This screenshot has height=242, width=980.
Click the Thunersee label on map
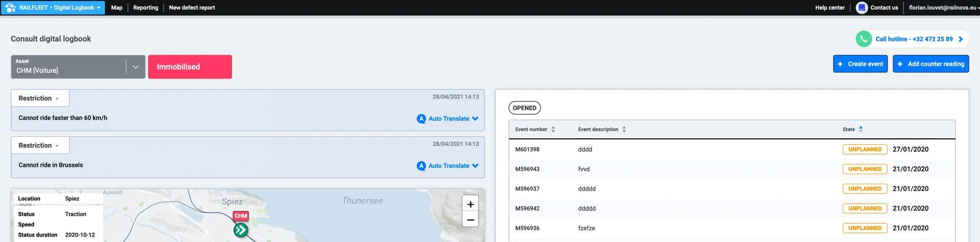[362, 201]
